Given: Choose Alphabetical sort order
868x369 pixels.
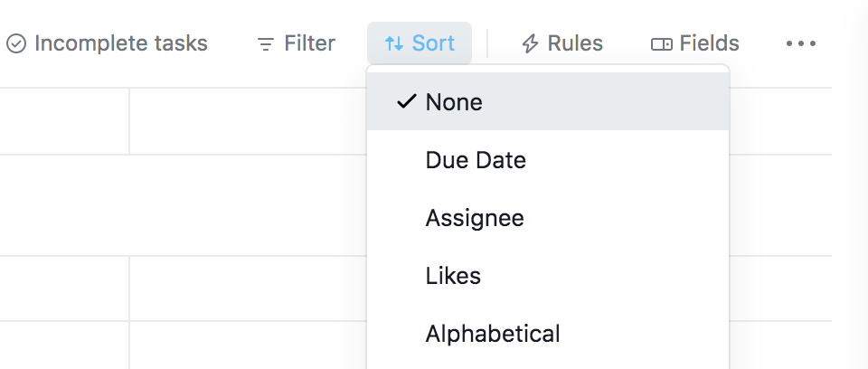Looking at the screenshot, I should [493, 334].
